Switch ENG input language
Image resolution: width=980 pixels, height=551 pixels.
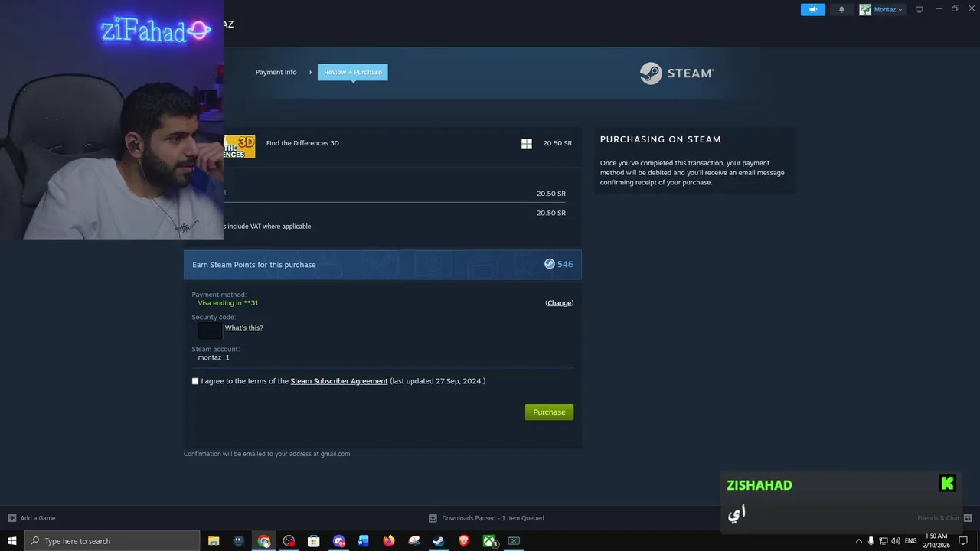910,541
